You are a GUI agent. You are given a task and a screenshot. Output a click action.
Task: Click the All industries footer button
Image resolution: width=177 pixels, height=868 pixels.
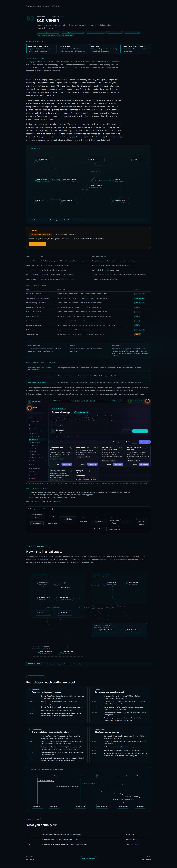pyautogui.click(x=88, y=858)
